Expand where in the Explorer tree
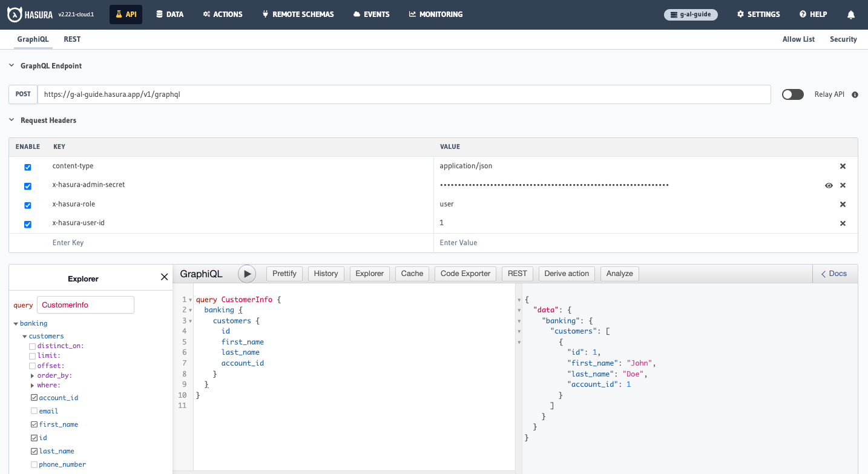The width and height of the screenshot is (868, 474). [x=33, y=385]
